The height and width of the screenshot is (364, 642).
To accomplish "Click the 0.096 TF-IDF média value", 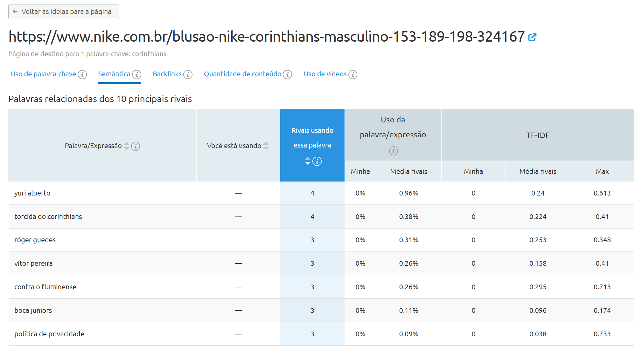I will [x=538, y=311].
